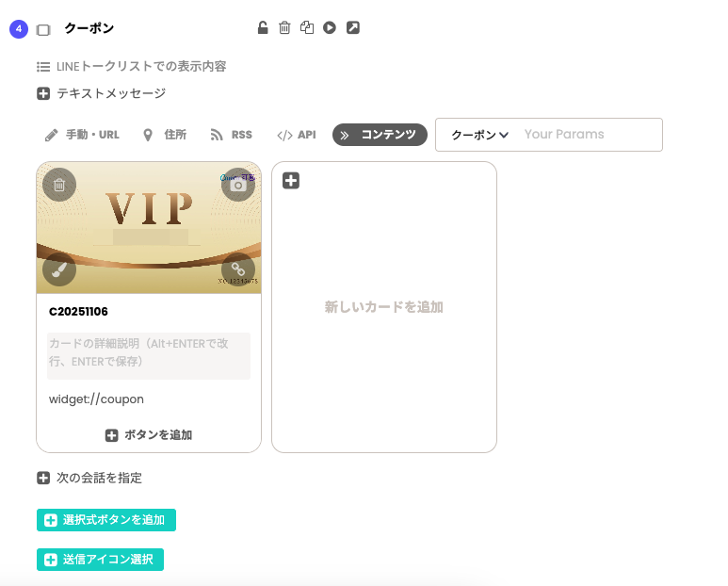Click the camera icon on the VIP card image
This screenshot has width=728, height=586.
pos(238,185)
